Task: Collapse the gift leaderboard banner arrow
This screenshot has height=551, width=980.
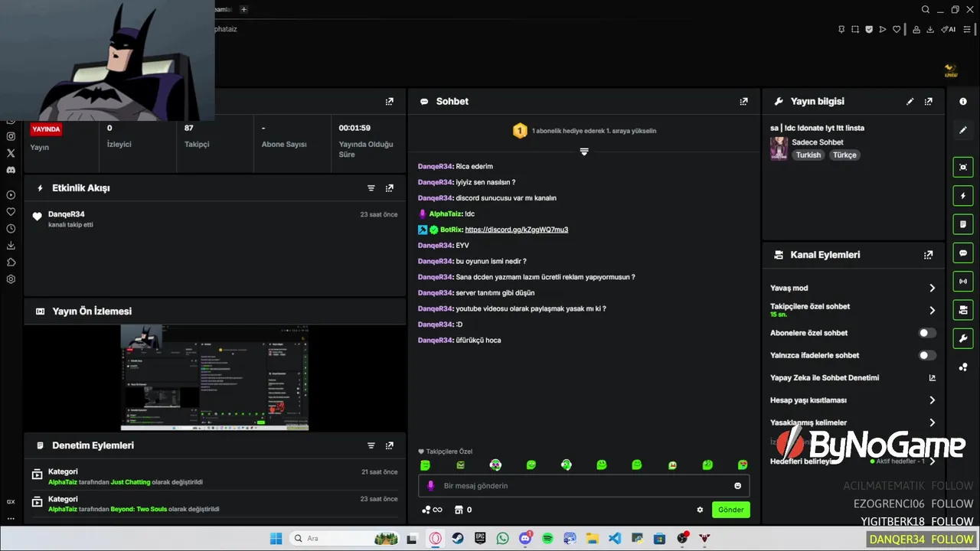Action: [584, 152]
